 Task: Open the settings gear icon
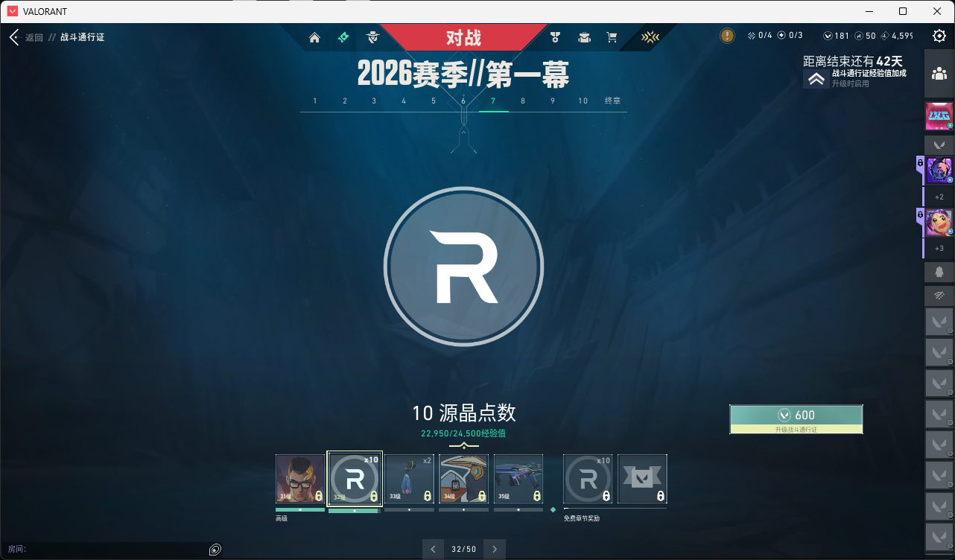[939, 36]
